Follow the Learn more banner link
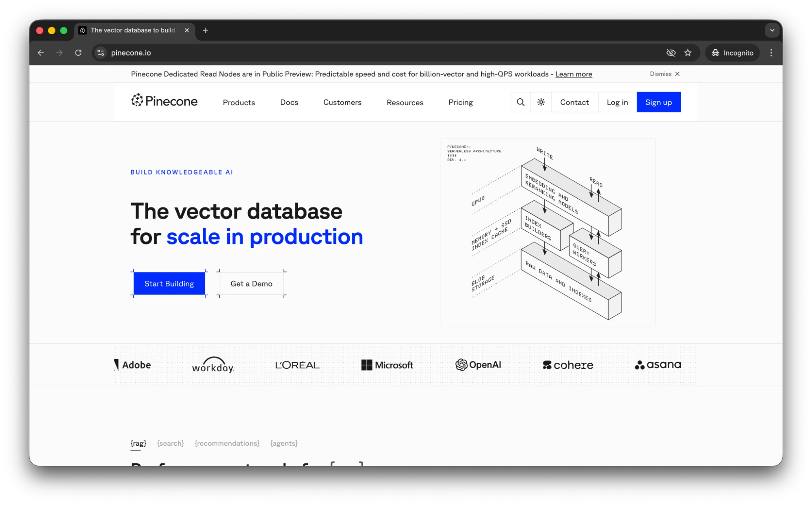This screenshot has height=505, width=812. 574,74
